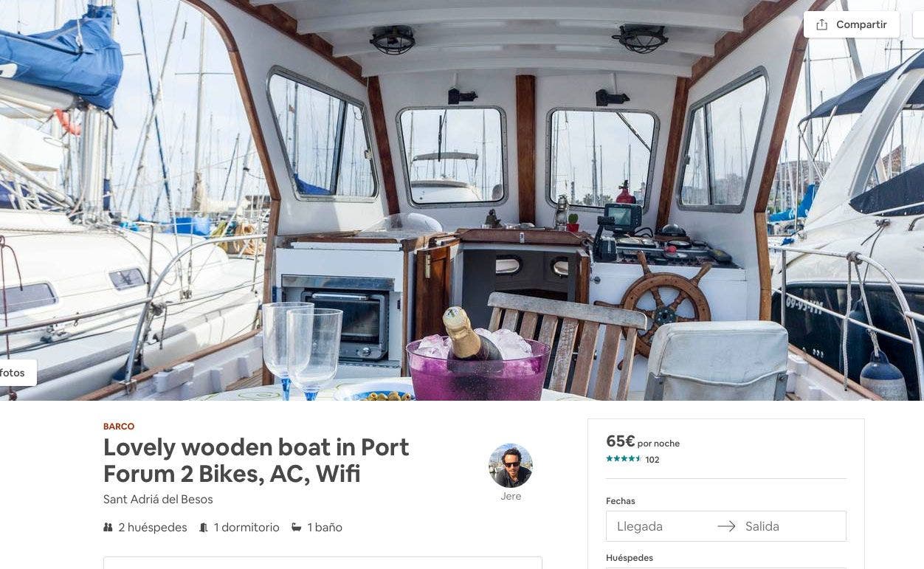Click the star rating under the price
The height and width of the screenshot is (569, 924).
(624, 459)
